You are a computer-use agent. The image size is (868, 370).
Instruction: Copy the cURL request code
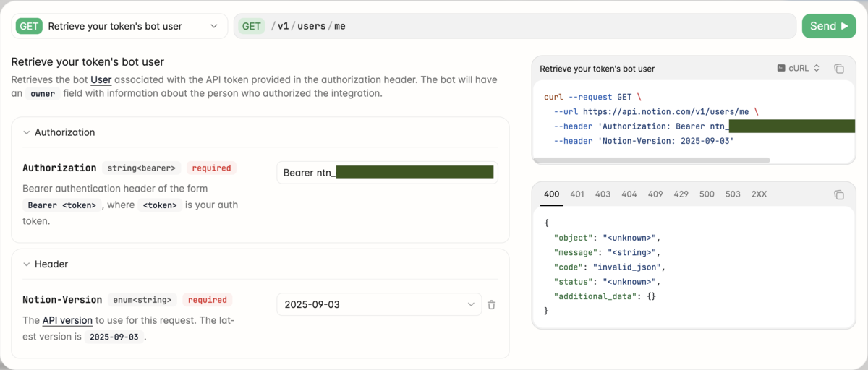point(839,69)
